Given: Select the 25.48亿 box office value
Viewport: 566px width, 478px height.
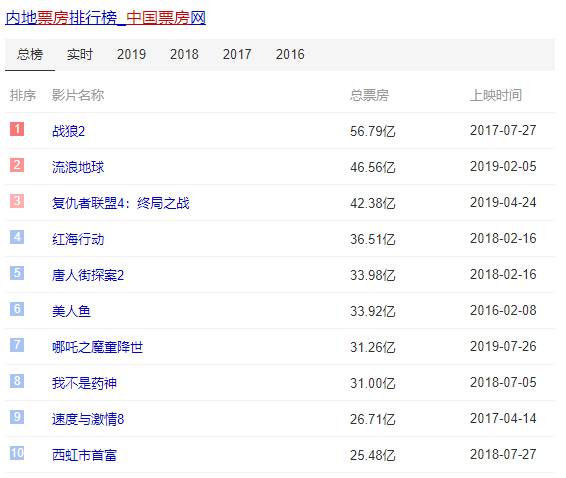Looking at the screenshot, I should coord(373,455).
